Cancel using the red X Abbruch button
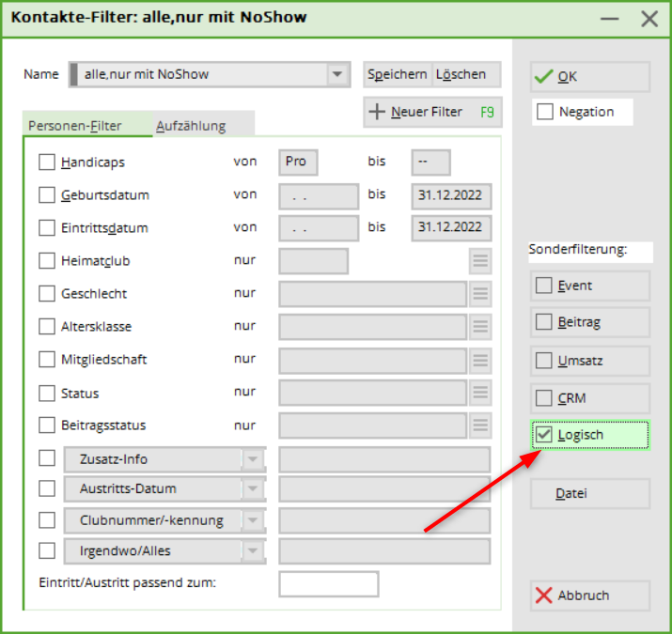Screen dimensions: 672x634 (x=590, y=595)
